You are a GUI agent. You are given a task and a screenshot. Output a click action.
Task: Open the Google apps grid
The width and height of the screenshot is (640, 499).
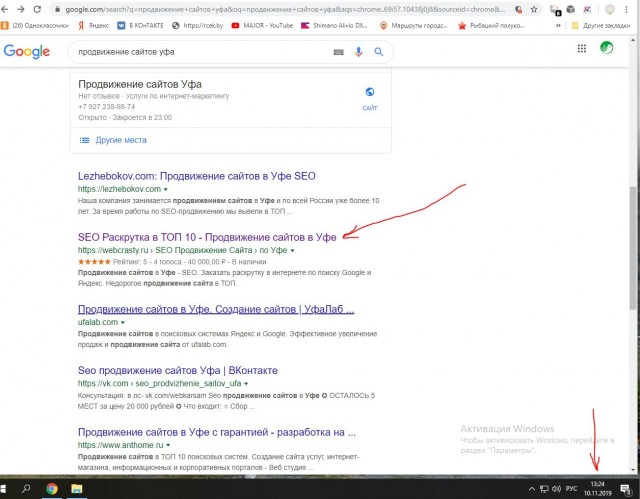tap(582, 49)
